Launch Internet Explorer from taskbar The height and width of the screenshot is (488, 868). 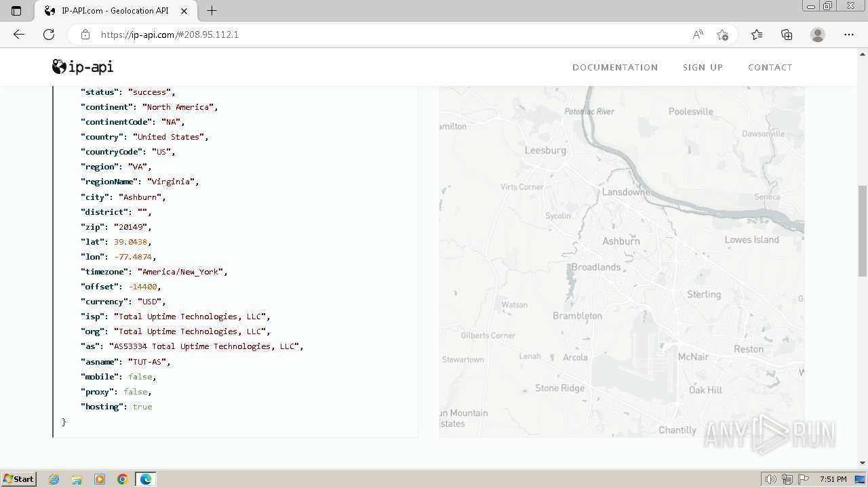pos(54,479)
